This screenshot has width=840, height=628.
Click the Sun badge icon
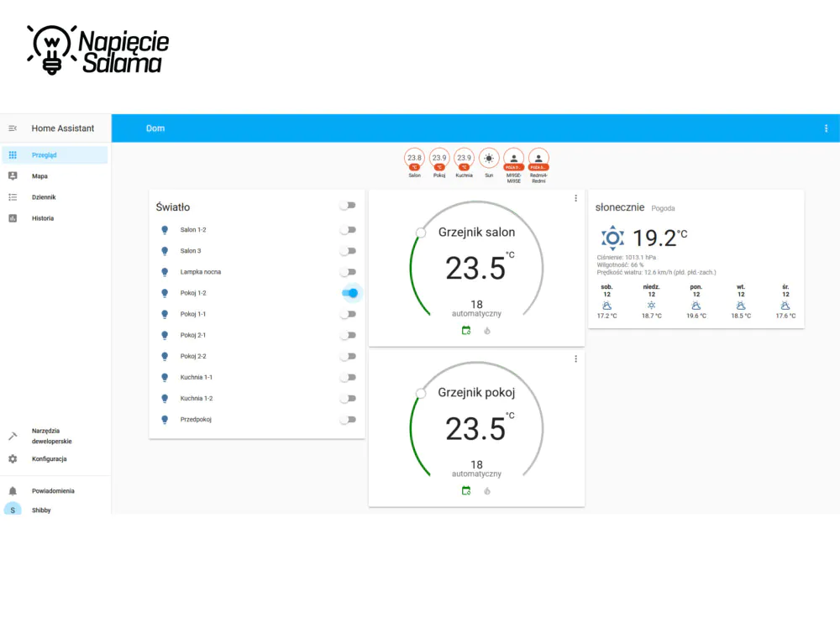click(489, 159)
